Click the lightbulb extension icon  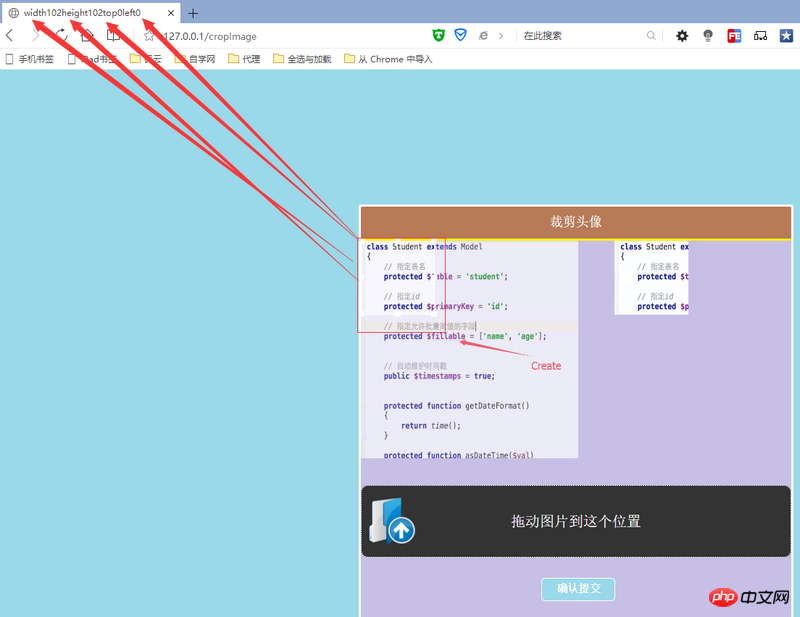click(708, 36)
